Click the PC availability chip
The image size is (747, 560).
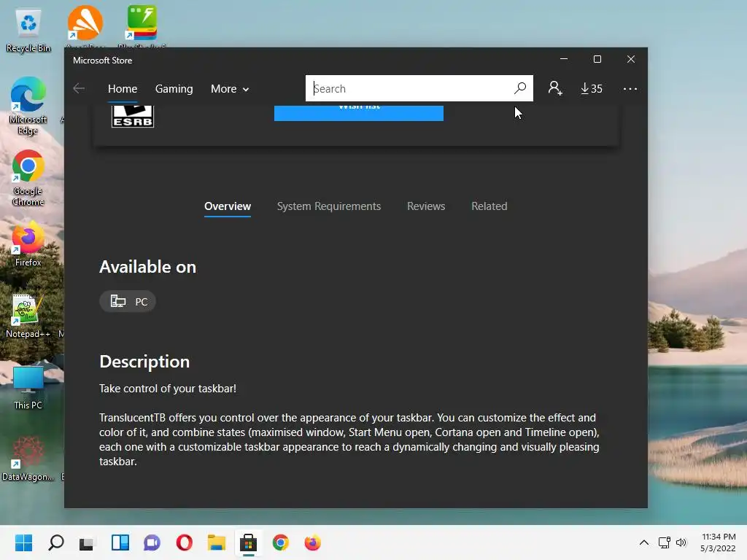(128, 301)
